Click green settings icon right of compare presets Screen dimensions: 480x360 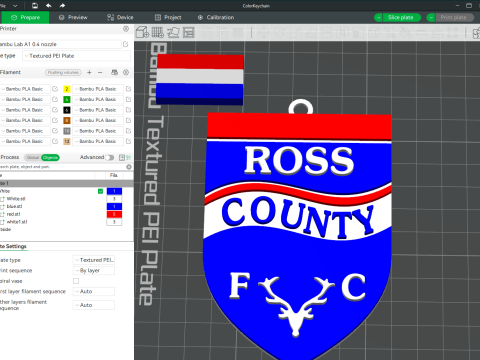click(129, 157)
